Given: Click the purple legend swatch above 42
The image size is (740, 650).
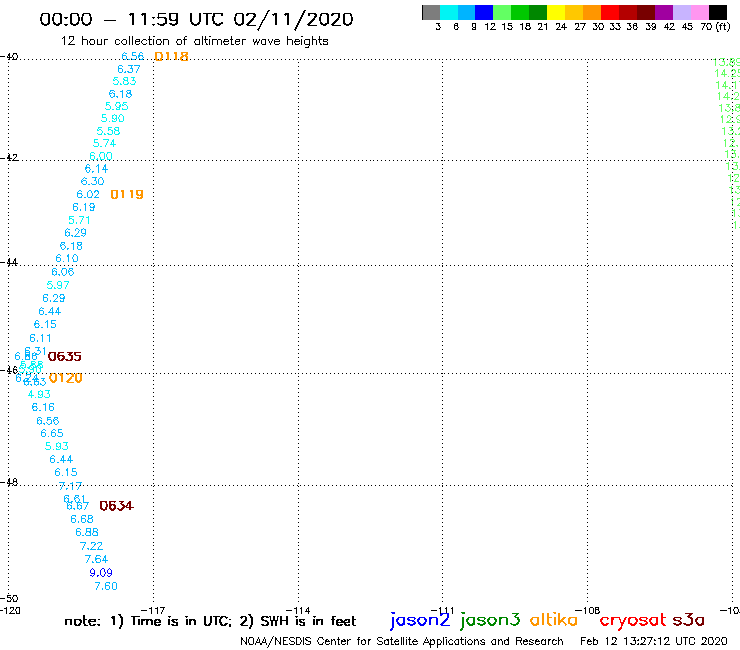Looking at the screenshot, I should tap(664, 13).
